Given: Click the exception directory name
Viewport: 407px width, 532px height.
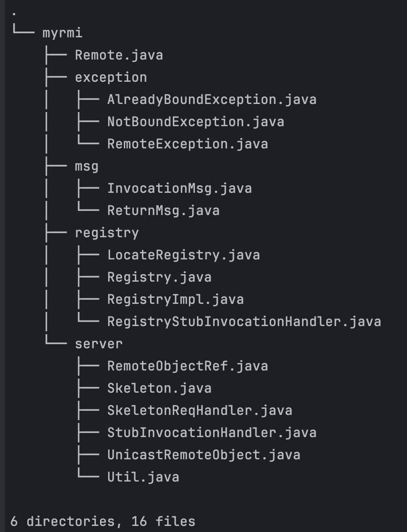Looking at the screenshot, I should click(111, 77).
